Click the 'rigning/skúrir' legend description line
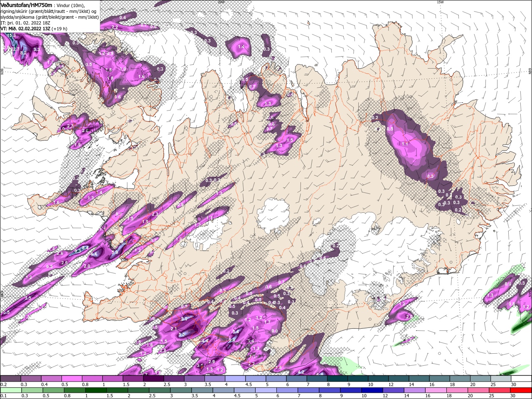Viewport: 532px width, 399px height. point(49,11)
